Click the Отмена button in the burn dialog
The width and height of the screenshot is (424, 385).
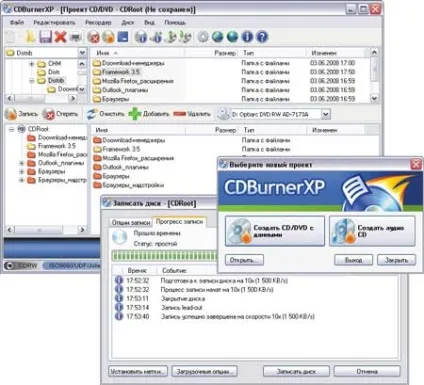(367, 371)
